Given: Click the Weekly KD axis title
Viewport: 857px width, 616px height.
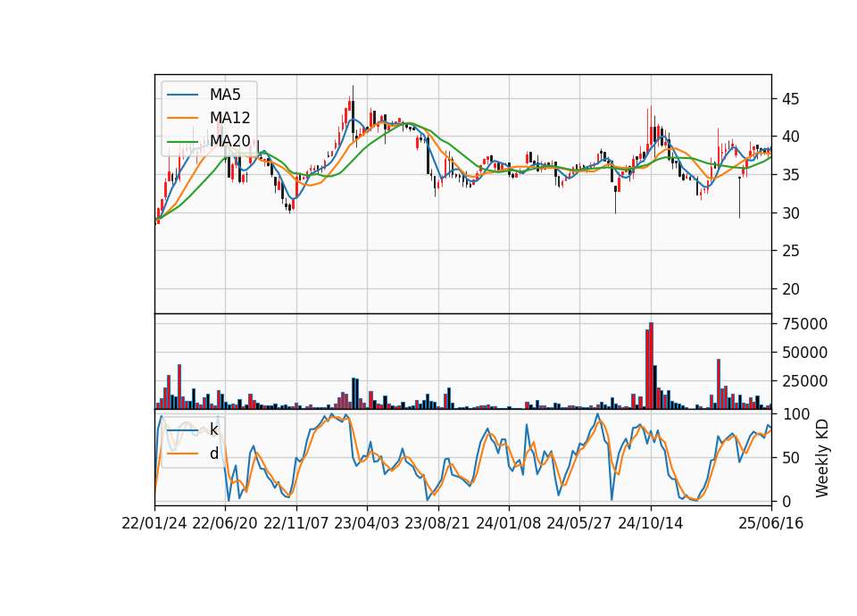Looking at the screenshot, I should click(x=822, y=459).
